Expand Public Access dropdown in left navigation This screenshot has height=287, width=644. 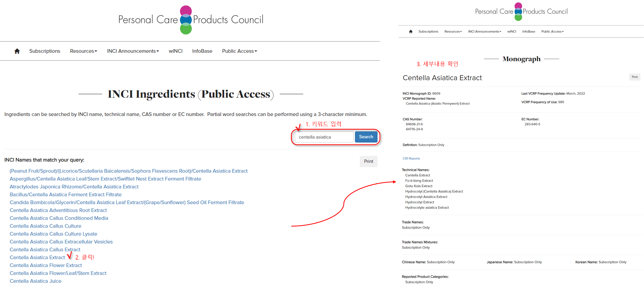[x=239, y=51]
